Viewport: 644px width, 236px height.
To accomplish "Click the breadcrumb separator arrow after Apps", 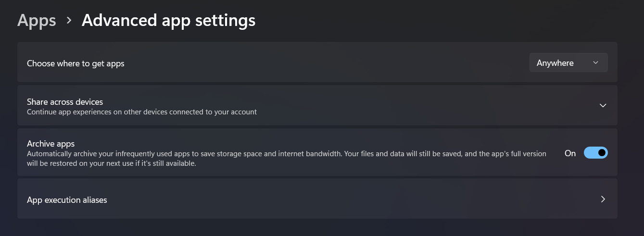I will click(69, 20).
